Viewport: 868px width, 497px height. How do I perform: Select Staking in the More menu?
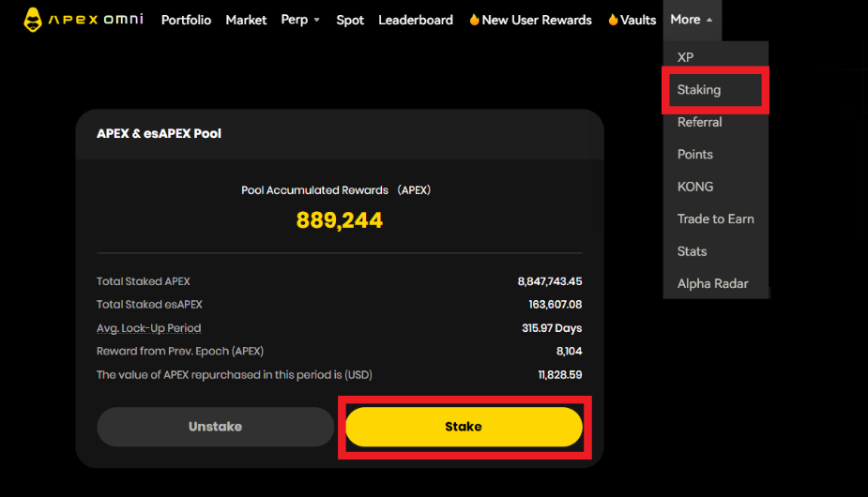pos(699,90)
